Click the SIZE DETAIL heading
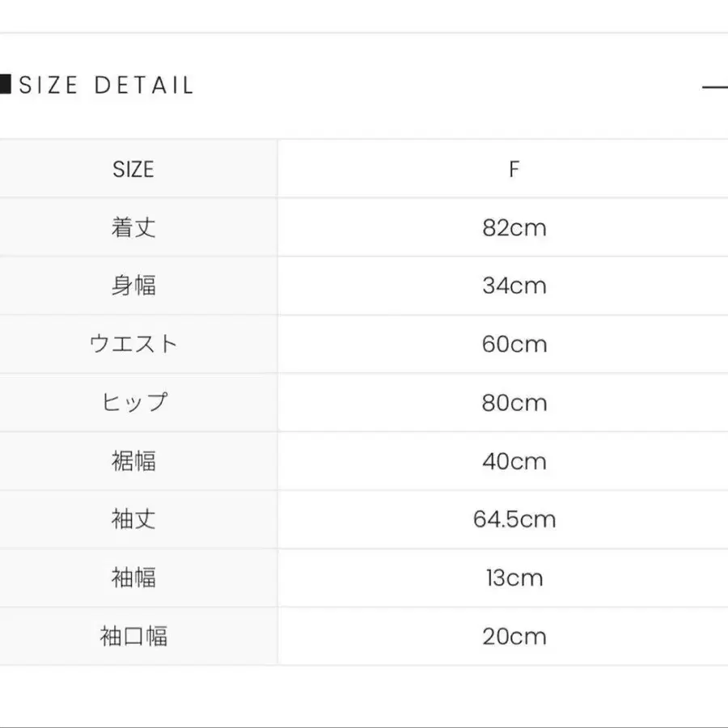 (106, 86)
